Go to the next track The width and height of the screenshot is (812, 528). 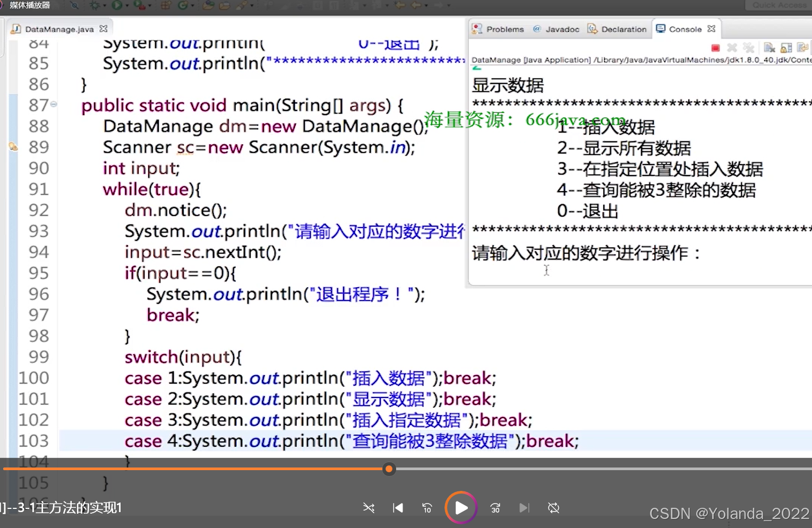[524, 508]
